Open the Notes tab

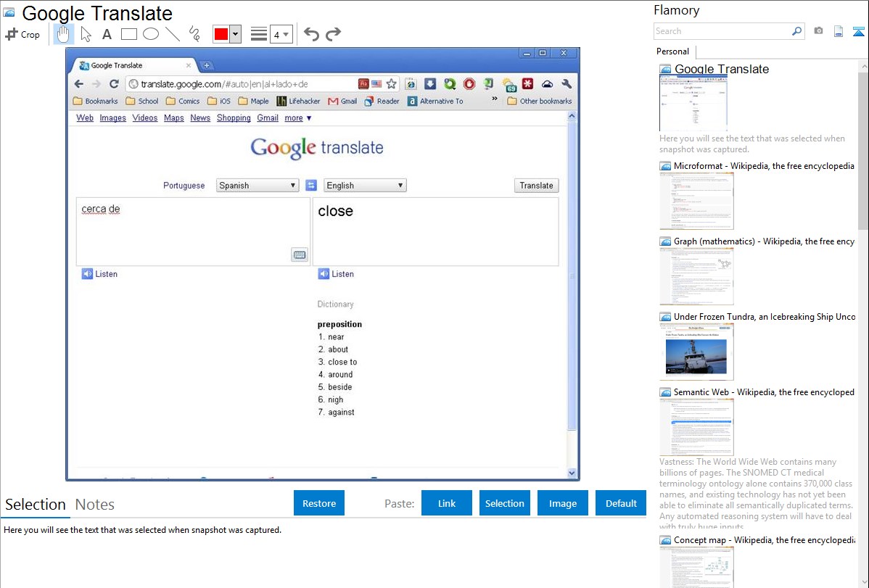point(95,505)
